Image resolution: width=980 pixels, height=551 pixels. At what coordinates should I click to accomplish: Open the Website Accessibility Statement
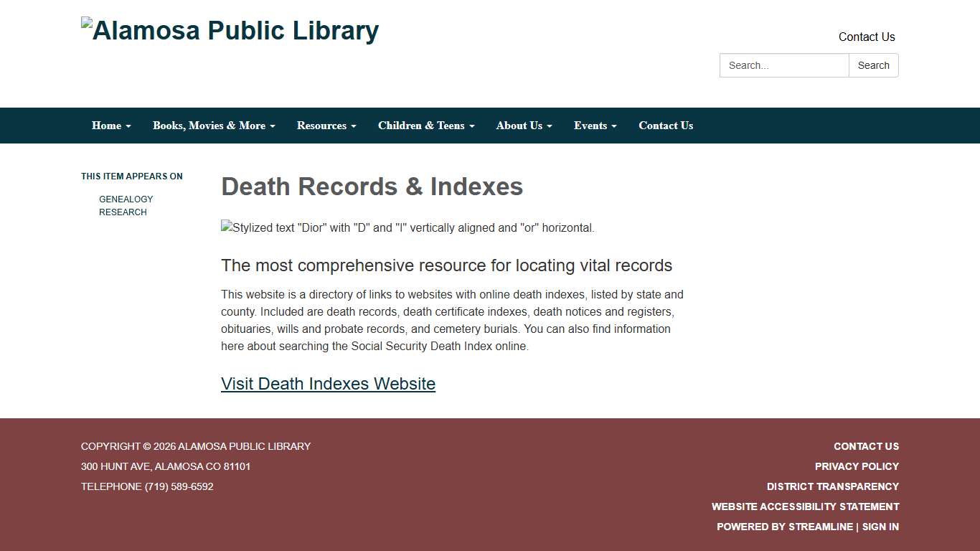click(805, 507)
